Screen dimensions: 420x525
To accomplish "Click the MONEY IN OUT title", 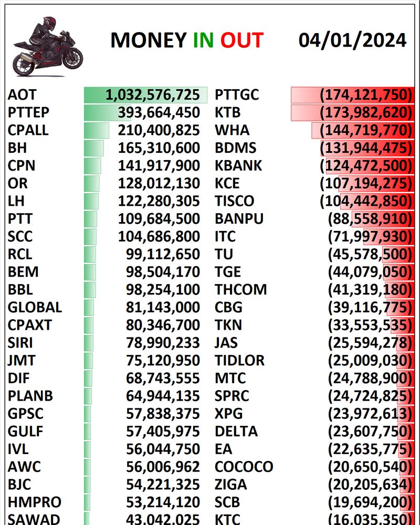I will tap(186, 40).
